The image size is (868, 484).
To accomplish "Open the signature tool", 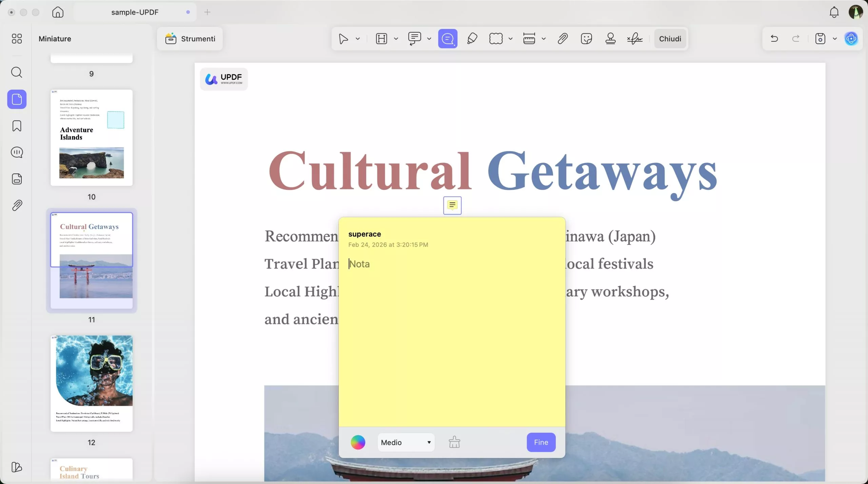I will click(635, 39).
